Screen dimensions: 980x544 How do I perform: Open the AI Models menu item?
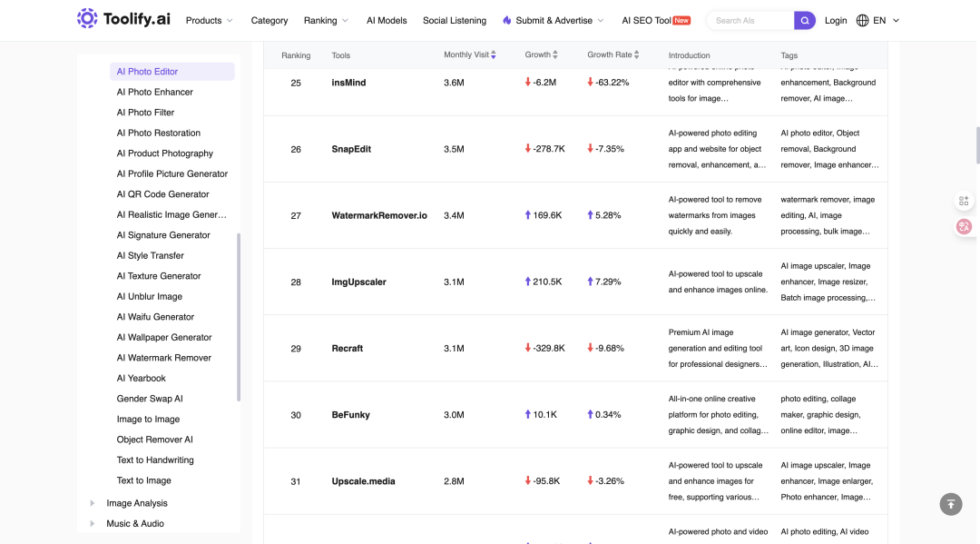[x=387, y=21]
